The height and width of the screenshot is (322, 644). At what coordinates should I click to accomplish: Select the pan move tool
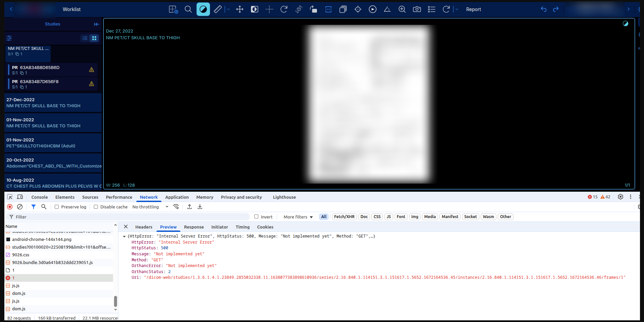pos(240,9)
